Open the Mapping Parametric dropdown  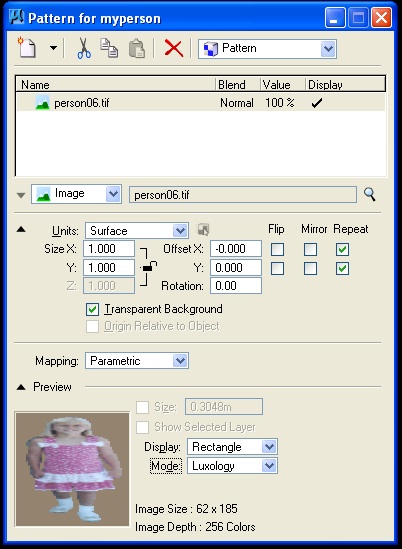pos(137,361)
